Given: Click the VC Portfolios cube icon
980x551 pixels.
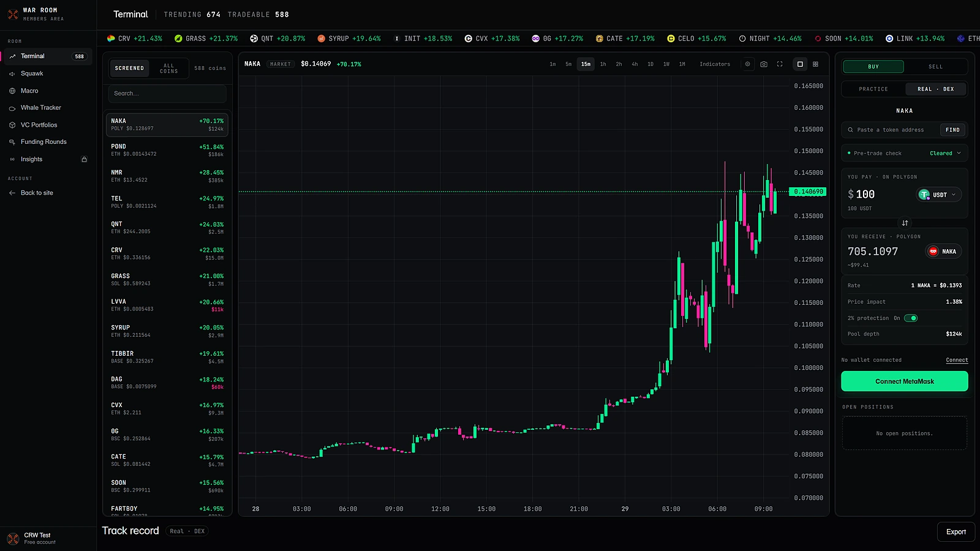Looking at the screenshot, I should click(x=12, y=125).
